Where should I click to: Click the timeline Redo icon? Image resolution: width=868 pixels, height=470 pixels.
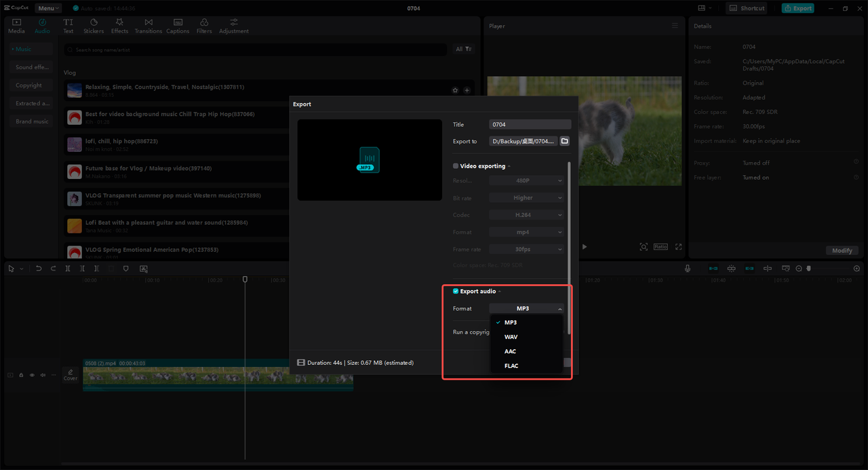[x=54, y=269]
